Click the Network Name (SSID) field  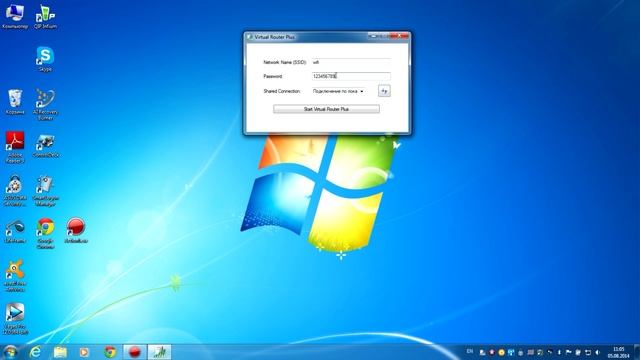click(x=351, y=62)
